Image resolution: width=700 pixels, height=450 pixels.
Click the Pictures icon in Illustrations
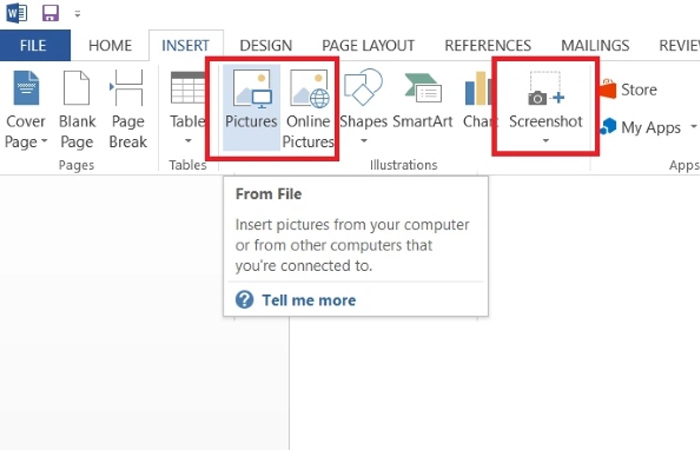pyautogui.click(x=252, y=88)
